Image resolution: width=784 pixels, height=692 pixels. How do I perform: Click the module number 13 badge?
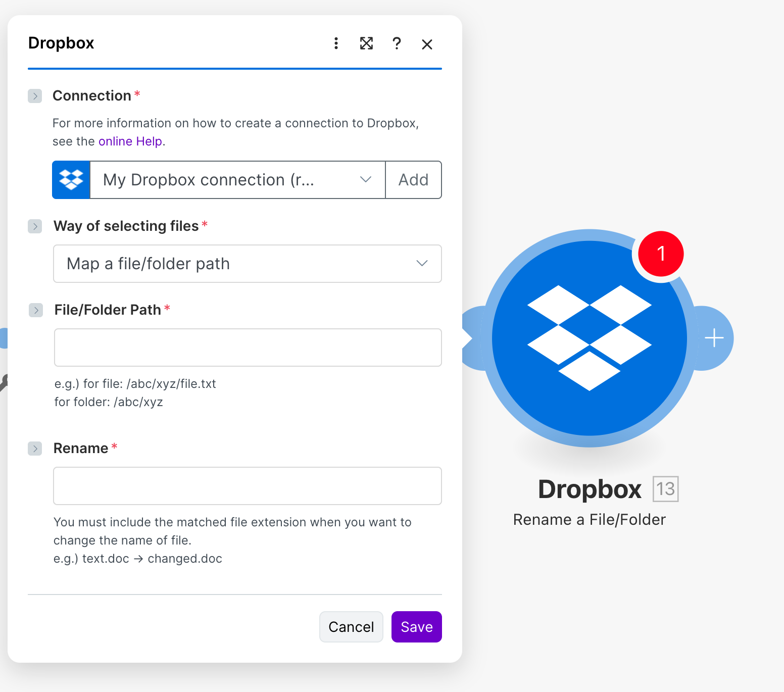coord(665,489)
